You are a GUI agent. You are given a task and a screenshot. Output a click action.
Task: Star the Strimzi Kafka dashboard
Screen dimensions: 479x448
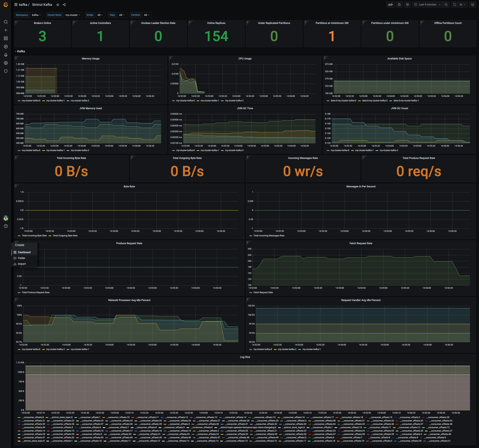pos(58,4)
